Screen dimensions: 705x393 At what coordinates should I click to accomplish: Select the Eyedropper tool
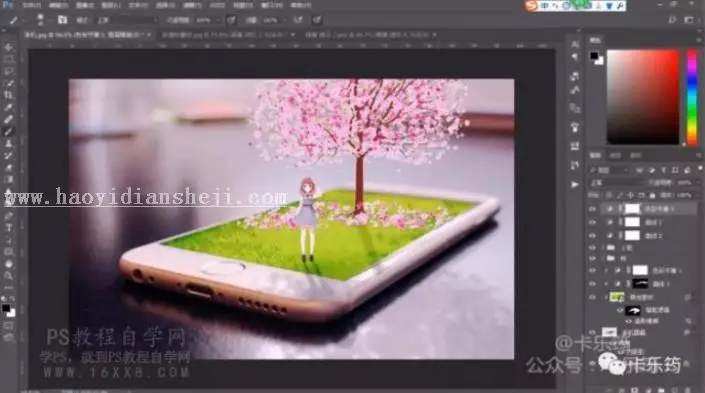point(9,107)
